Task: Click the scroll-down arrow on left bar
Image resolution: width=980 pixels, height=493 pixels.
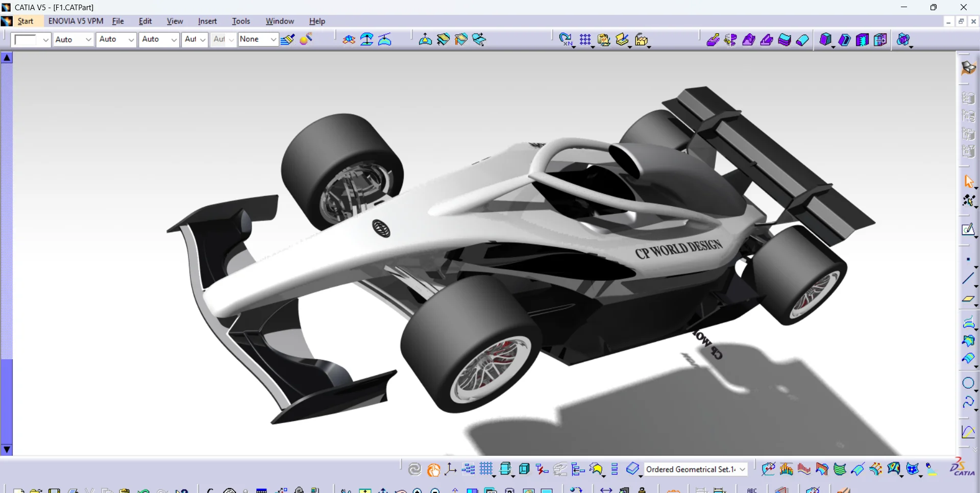Action: [7, 450]
